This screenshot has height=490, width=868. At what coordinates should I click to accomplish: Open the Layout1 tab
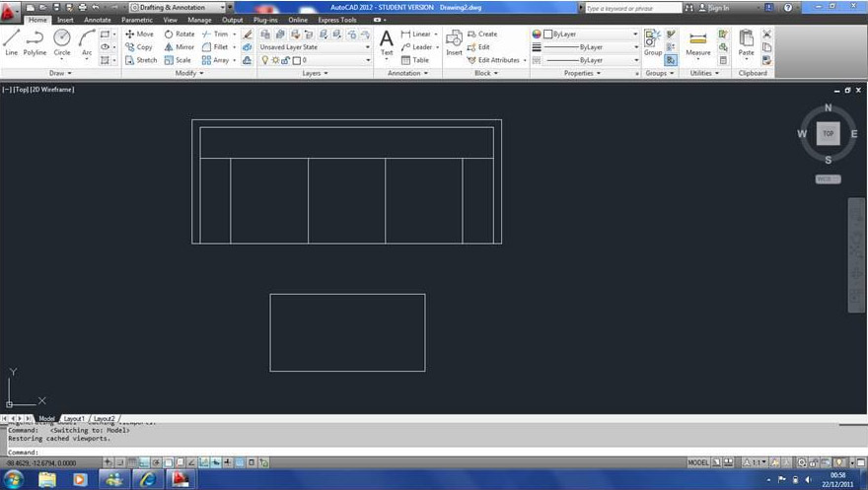[x=74, y=418]
